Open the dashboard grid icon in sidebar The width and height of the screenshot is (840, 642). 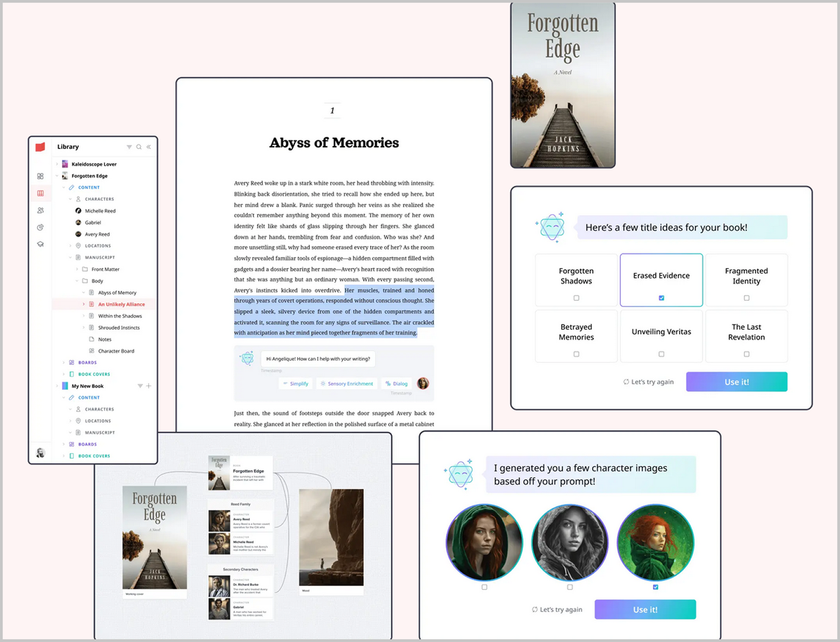41,176
